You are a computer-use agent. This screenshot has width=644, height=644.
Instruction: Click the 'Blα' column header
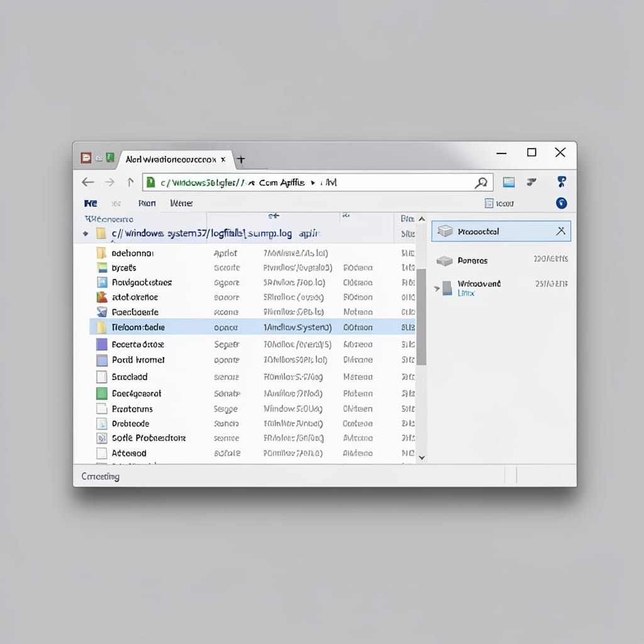point(407,219)
